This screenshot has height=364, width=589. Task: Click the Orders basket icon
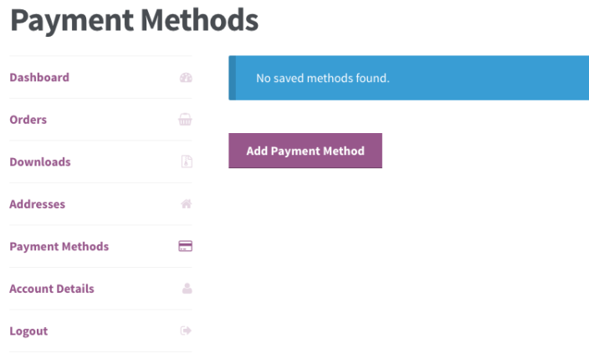186,120
